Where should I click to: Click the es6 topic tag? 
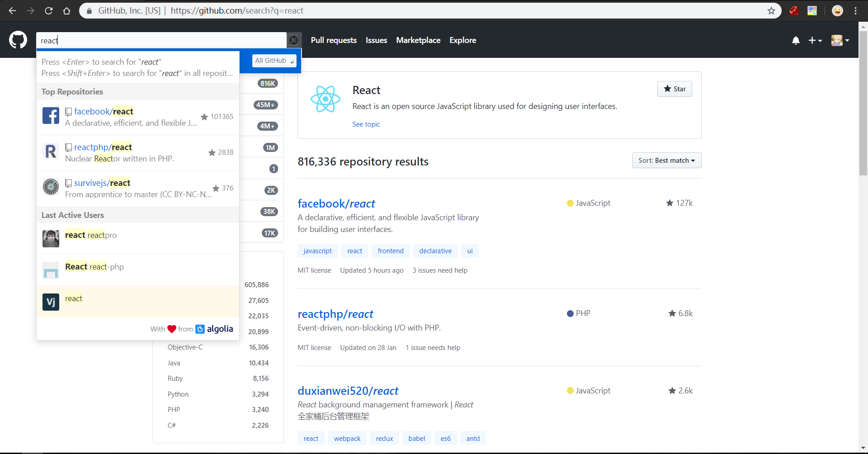446,439
